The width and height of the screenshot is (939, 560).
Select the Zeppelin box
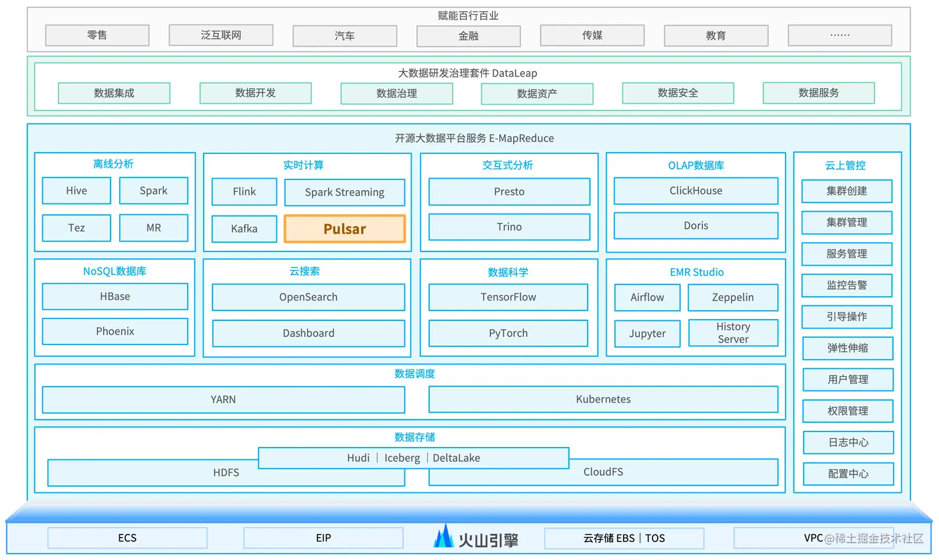pyautogui.click(x=733, y=297)
